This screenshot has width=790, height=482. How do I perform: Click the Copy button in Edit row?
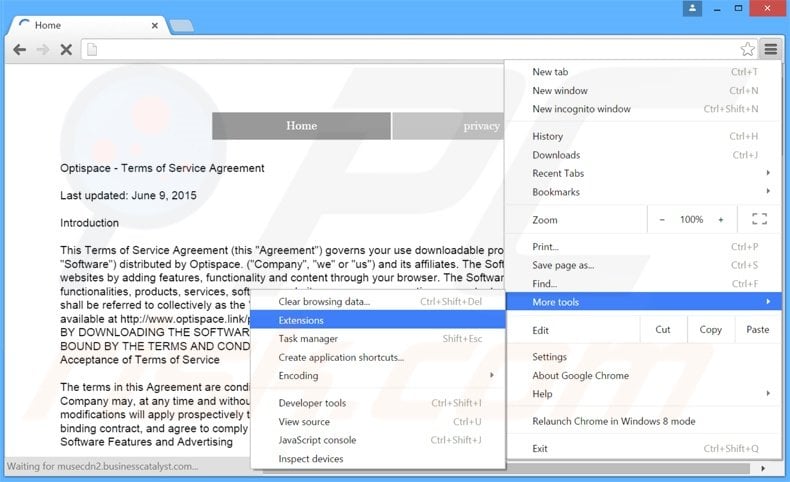[x=710, y=329]
